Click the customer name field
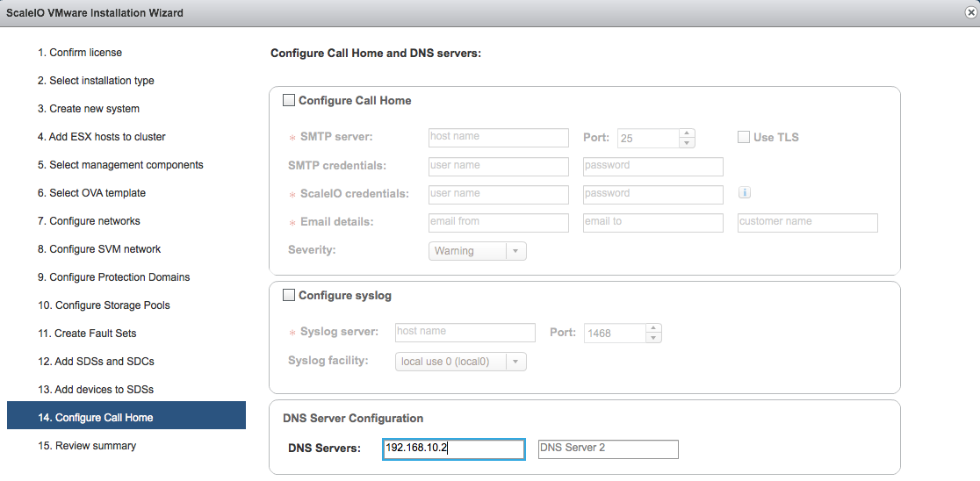The height and width of the screenshot is (481, 980). pos(807,222)
